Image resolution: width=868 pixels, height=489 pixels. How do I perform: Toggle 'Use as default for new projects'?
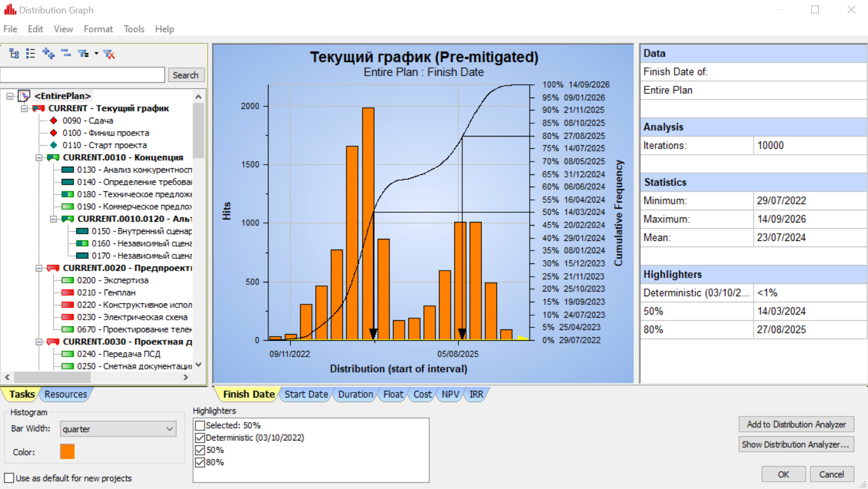[x=9, y=478]
